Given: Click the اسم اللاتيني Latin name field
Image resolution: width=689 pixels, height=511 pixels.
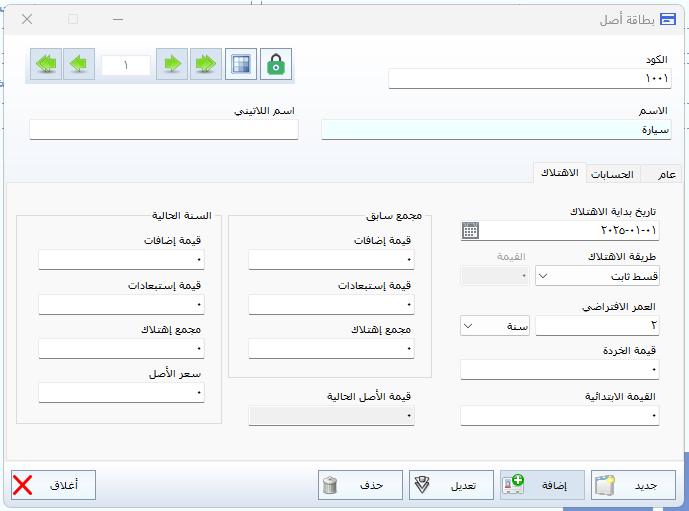Looking at the screenshot, I should coord(164,129).
